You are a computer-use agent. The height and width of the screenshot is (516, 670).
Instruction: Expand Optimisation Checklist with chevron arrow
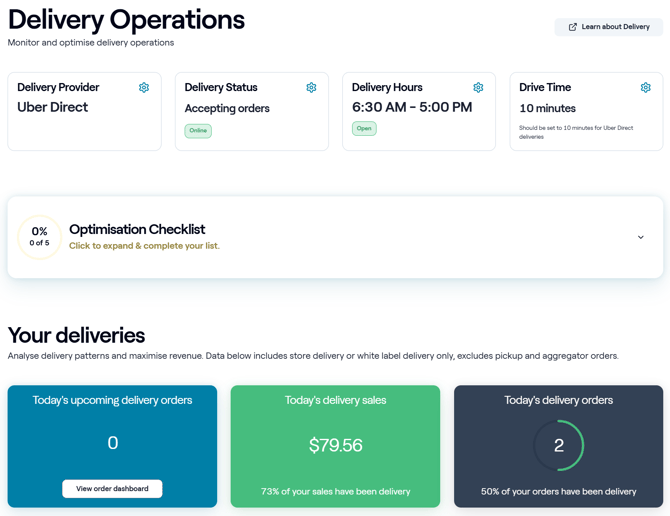point(641,237)
